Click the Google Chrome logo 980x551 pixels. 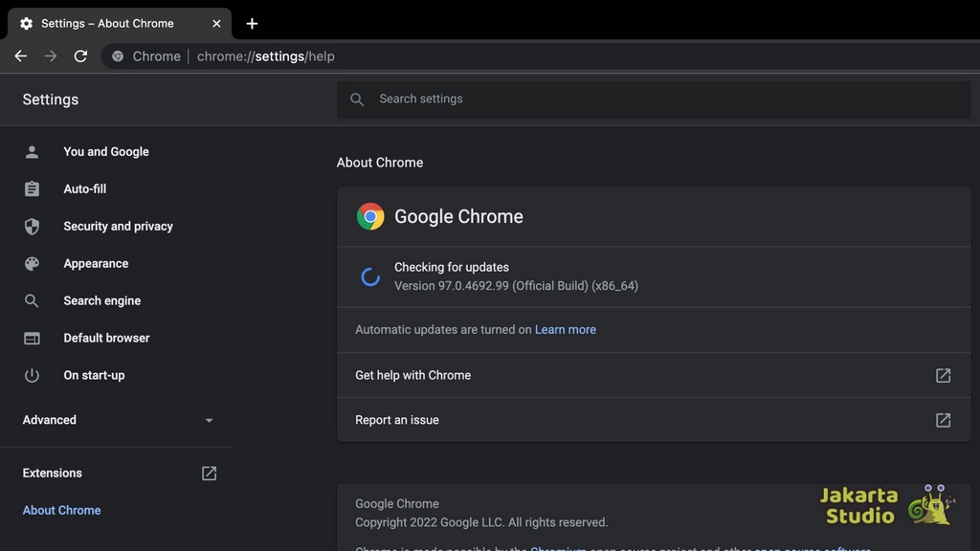point(370,217)
